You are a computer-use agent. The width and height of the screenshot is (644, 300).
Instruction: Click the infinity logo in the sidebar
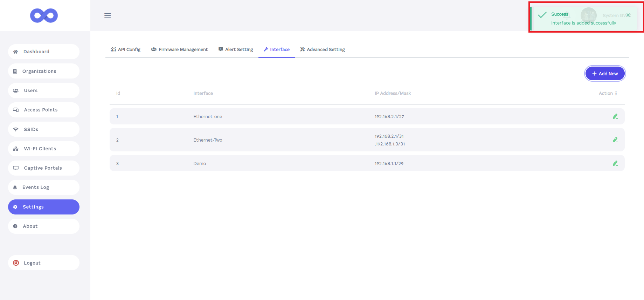[x=44, y=15]
